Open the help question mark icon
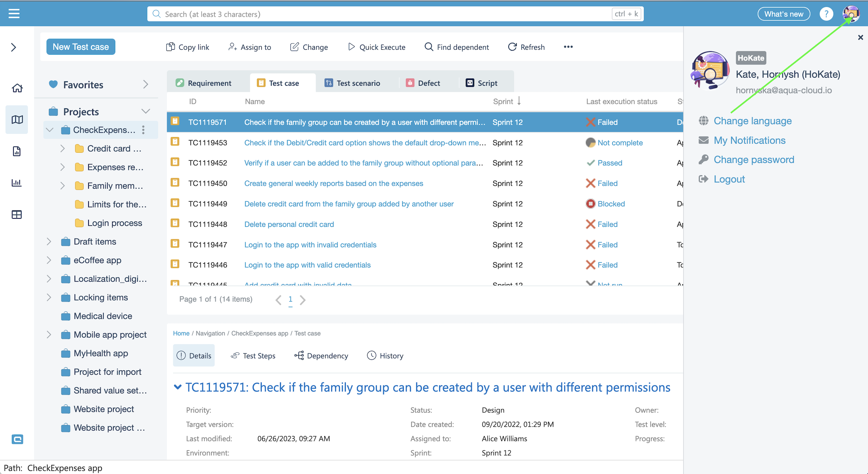This screenshot has width=868, height=474. (x=826, y=14)
